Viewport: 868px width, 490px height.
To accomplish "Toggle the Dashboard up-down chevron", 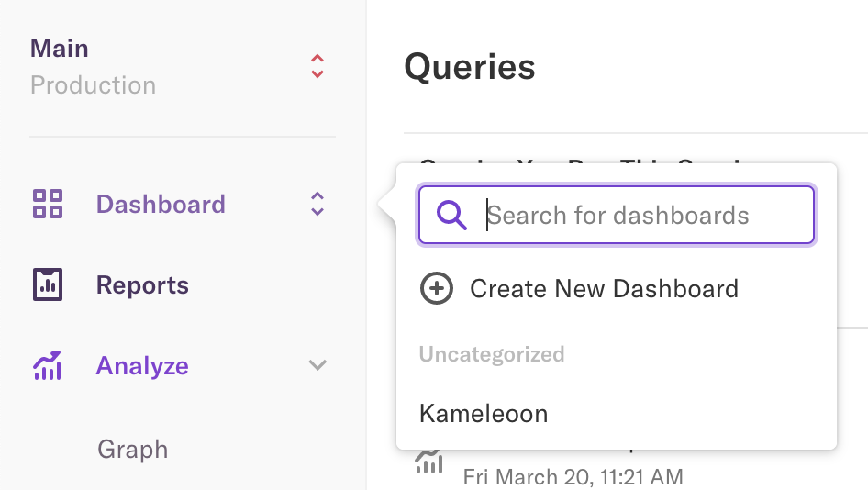I will point(317,204).
